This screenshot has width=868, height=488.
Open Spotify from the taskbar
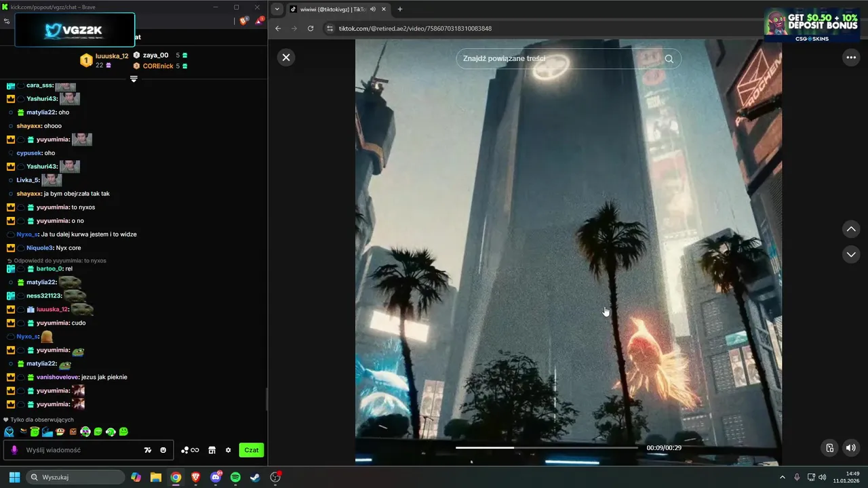235,477
